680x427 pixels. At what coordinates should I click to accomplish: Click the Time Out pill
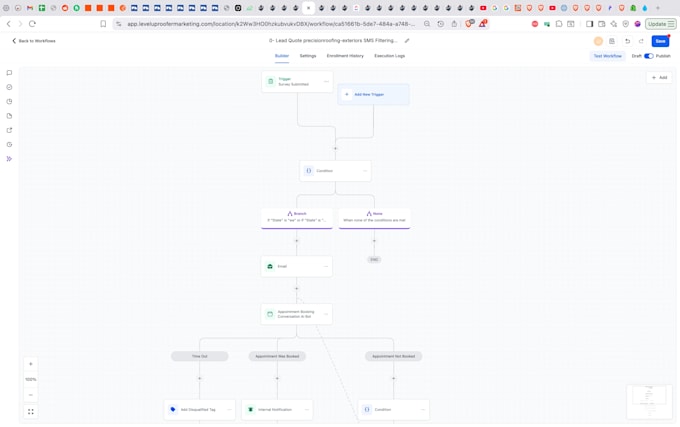[x=199, y=356]
